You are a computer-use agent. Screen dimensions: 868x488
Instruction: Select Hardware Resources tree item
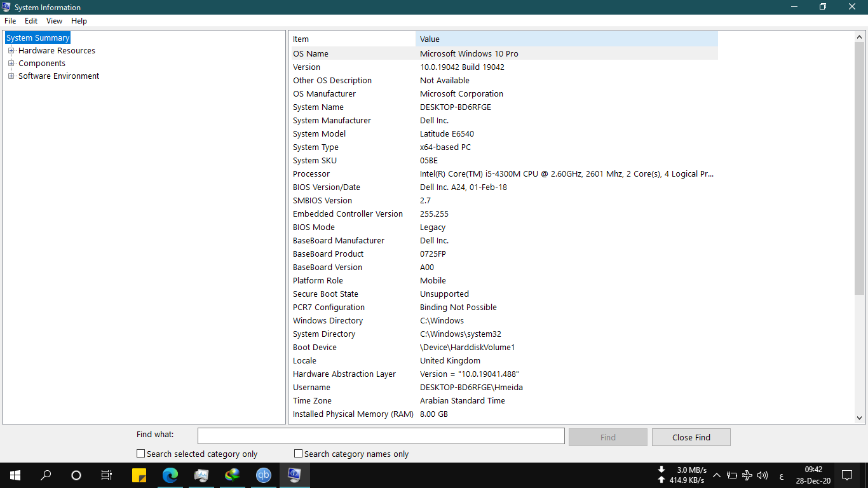57,51
